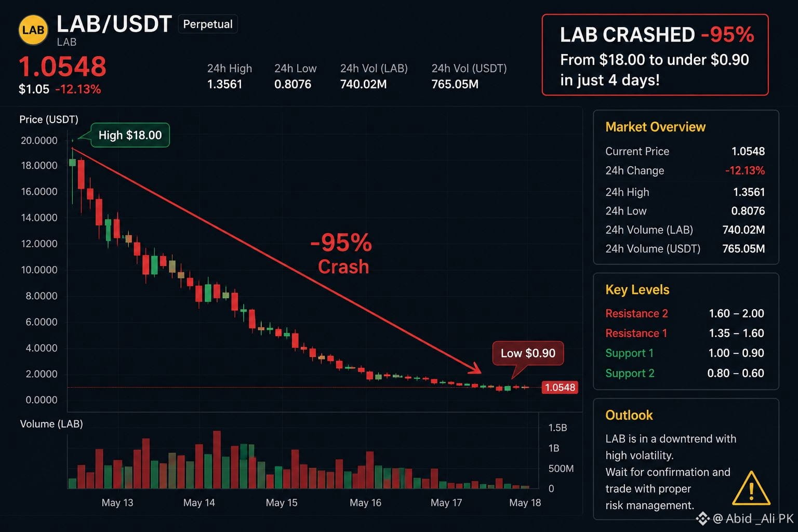Click the 24h Low label in Market Overview

tap(626, 211)
